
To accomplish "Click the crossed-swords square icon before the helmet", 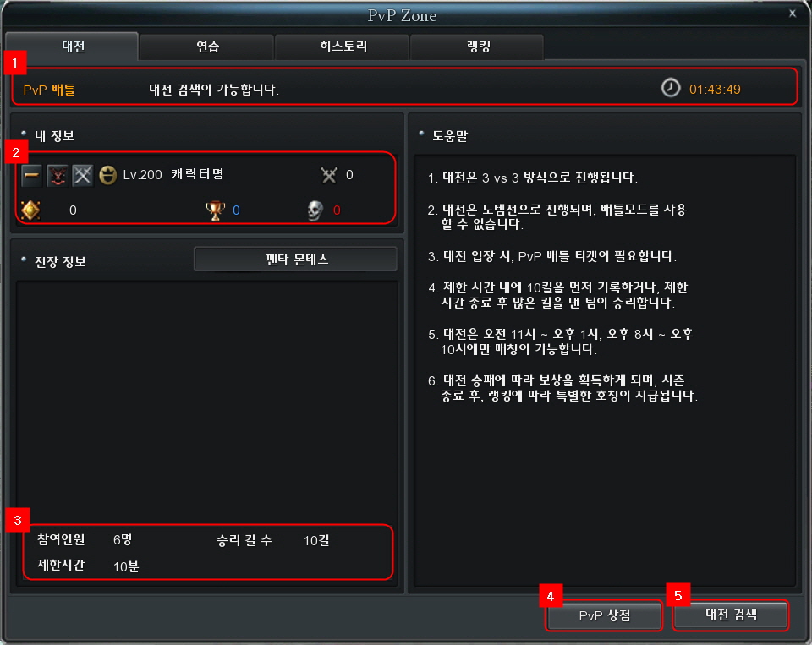I will (x=82, y=176).
